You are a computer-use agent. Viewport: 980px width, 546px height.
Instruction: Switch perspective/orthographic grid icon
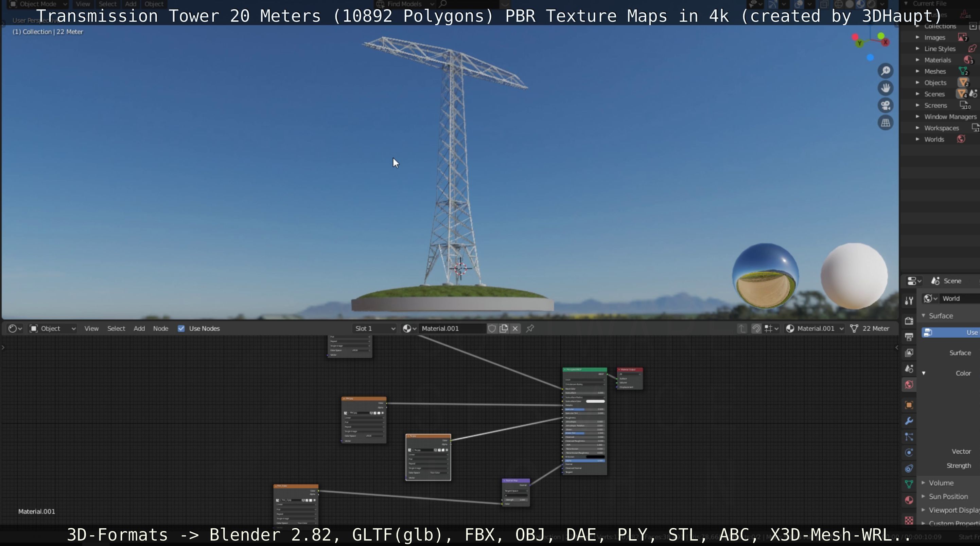[886, 123]
